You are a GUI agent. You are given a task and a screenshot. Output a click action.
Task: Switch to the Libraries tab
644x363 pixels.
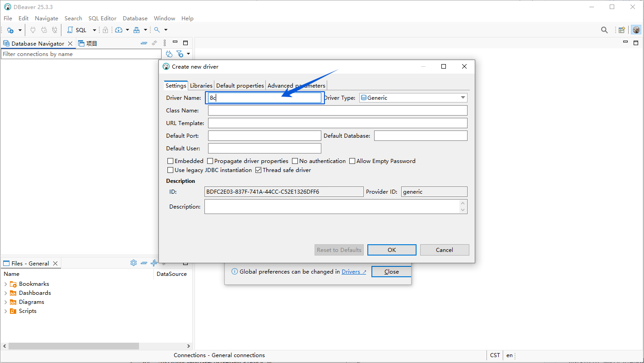[x=201, y=85]
